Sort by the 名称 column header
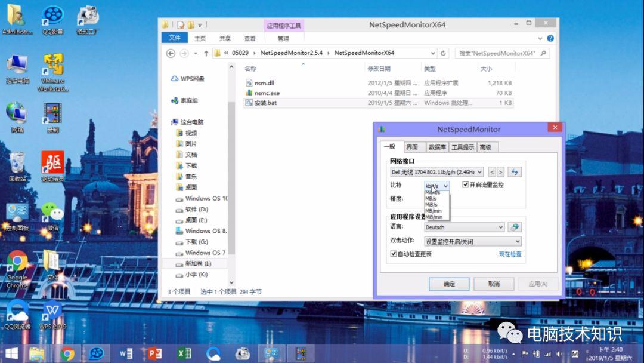This screenshot has width=644, height=363. pos(250,69)
